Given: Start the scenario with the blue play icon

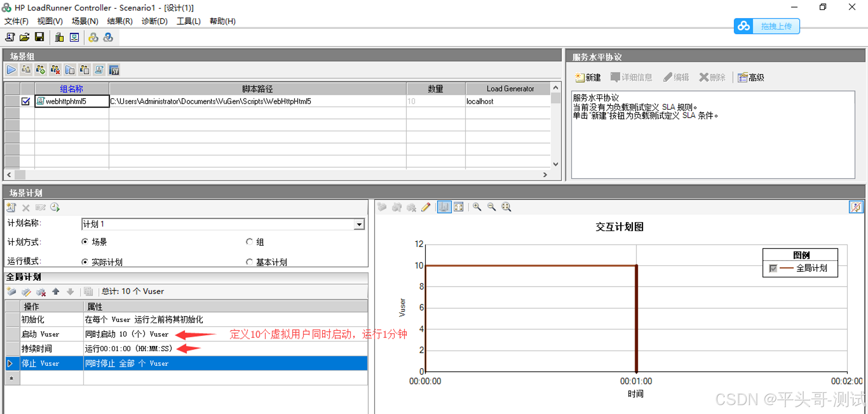Looking at the screenshot, I should pyautogui.click(x=11, y=69).
